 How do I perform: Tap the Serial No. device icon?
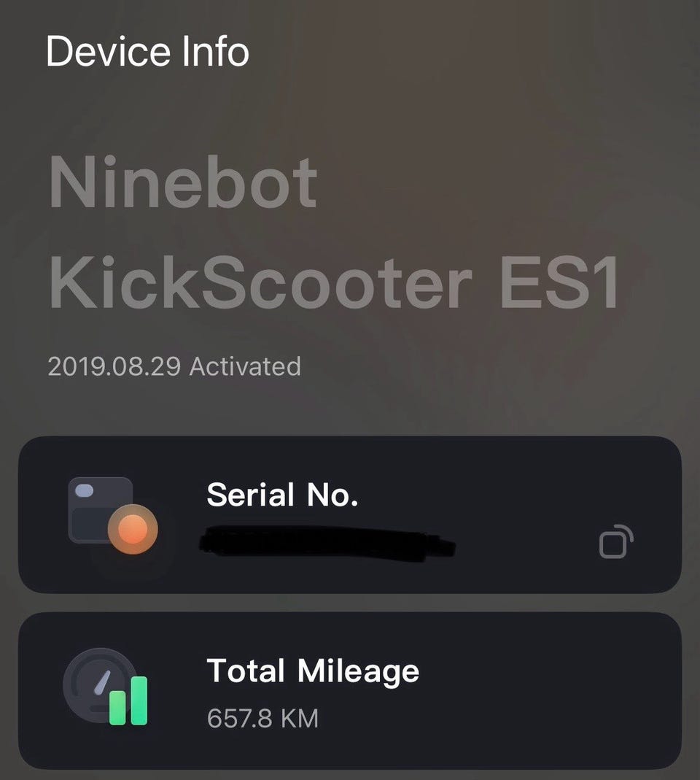coord(111,514)
